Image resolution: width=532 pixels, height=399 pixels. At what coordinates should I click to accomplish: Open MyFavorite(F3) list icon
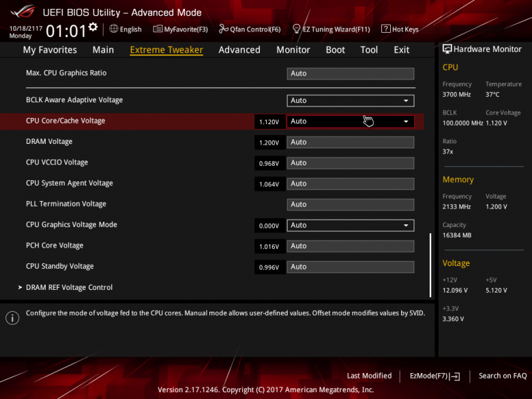tap(158, 29)
